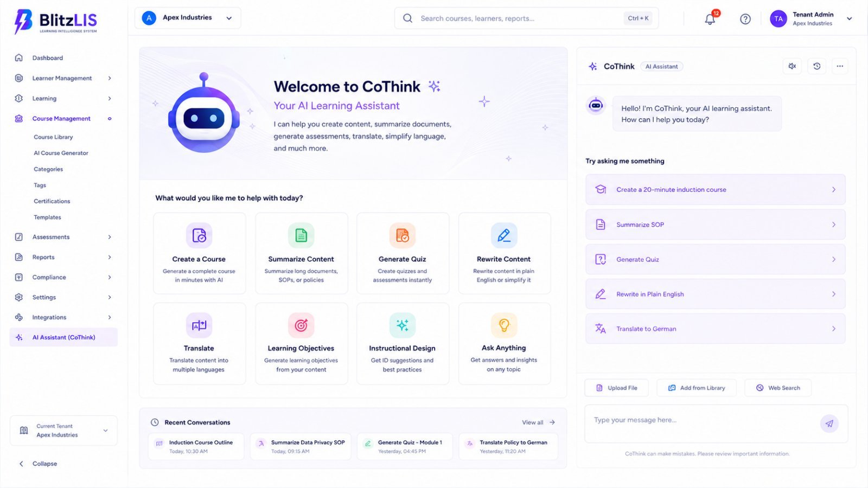Click the Dashboard home icon
The height and width of the screenshot is (488, 868).
click(x=19, y=57)
